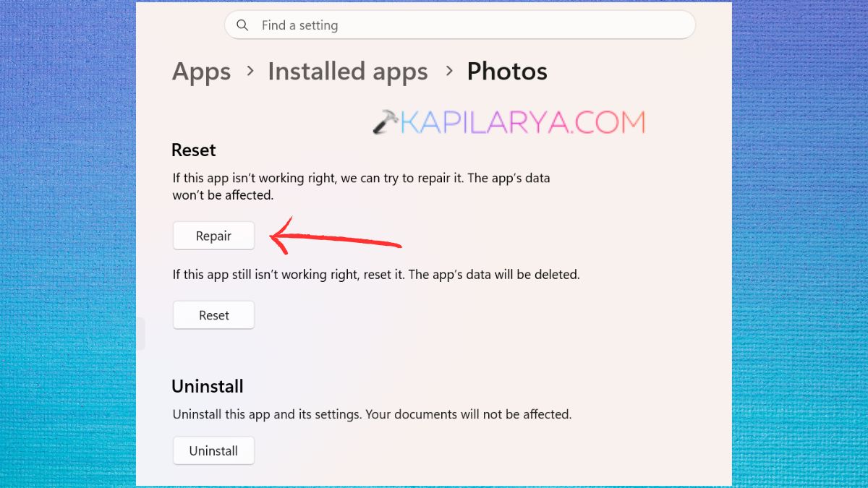Select the Photos breadcrumb title

click(x=507, y=72)
